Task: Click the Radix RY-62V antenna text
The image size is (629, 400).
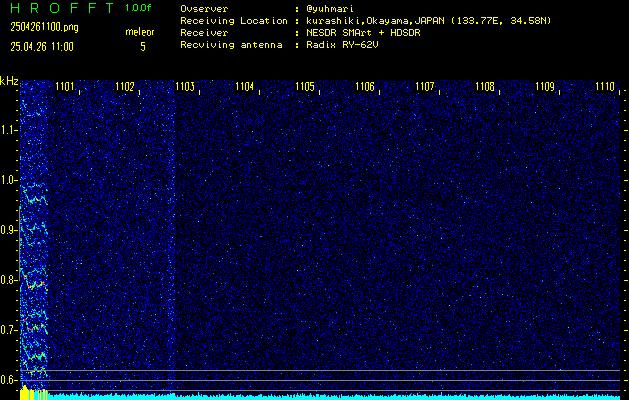Action: tap(342, 45)
